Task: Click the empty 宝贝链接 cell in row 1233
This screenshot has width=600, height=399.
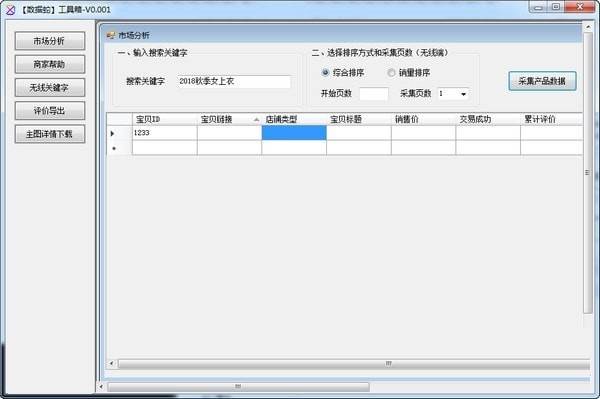Action: pyautogui.click(x=229, y=133)
